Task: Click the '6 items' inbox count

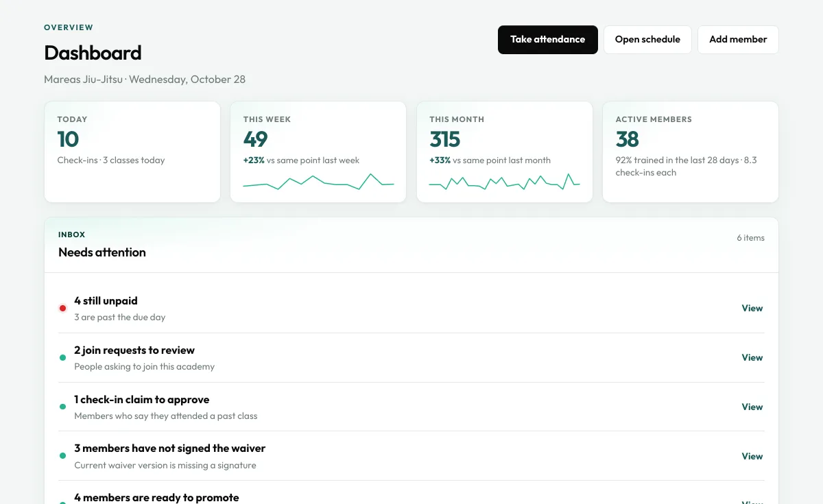Action: pos(750,238)
